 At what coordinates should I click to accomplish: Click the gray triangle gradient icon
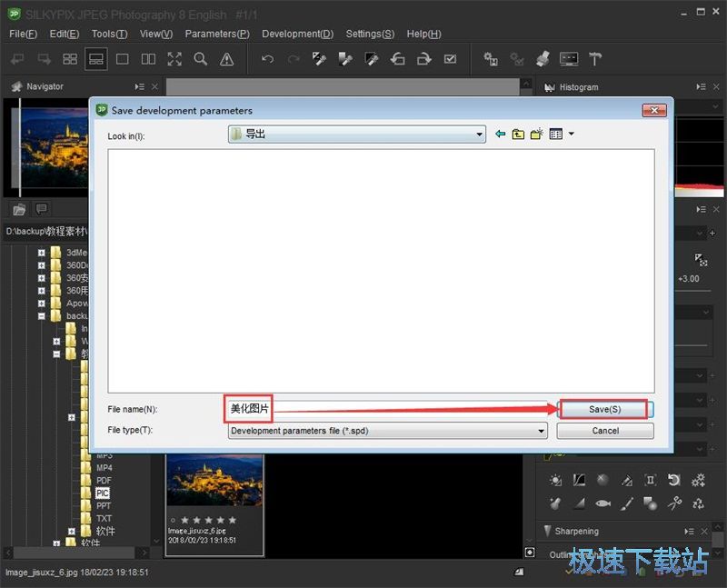pos(579,503)
